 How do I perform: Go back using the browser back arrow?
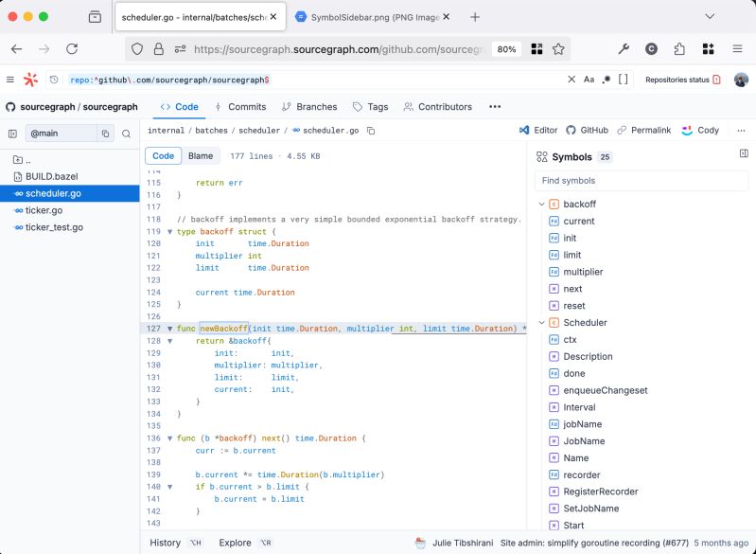pyautogui.click(x=16, y=48)
